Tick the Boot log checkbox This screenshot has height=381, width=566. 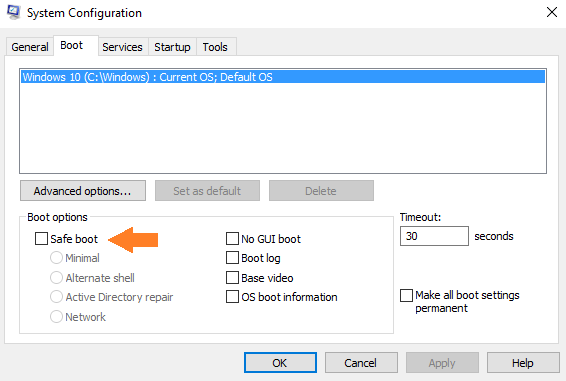coord(232,258)
